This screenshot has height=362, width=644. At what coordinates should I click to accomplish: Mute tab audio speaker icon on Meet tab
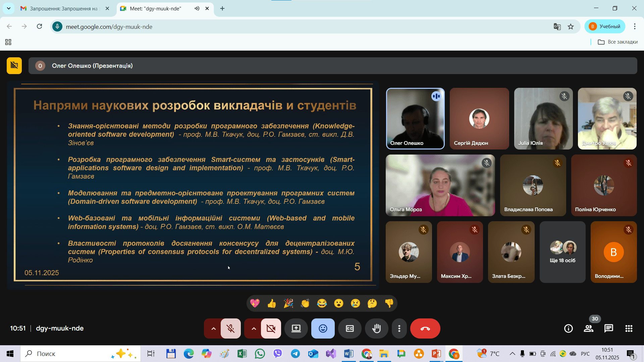coord(197,8)
